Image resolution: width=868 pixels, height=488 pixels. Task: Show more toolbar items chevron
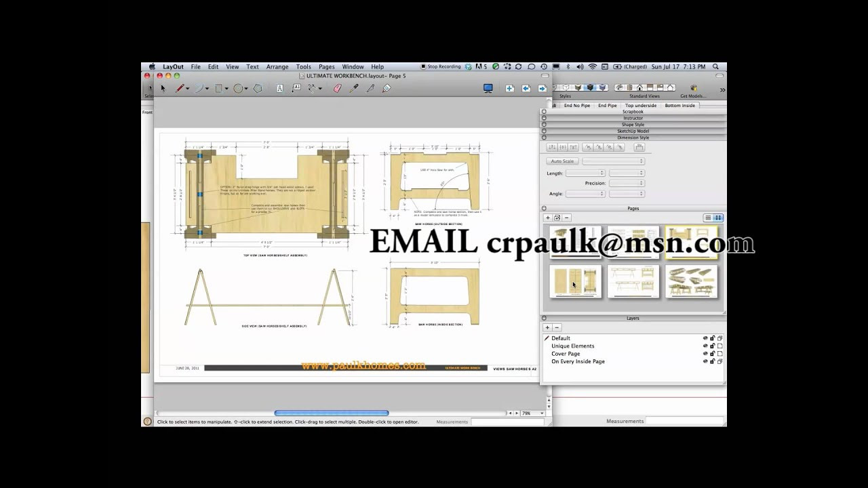pos(722,89)
